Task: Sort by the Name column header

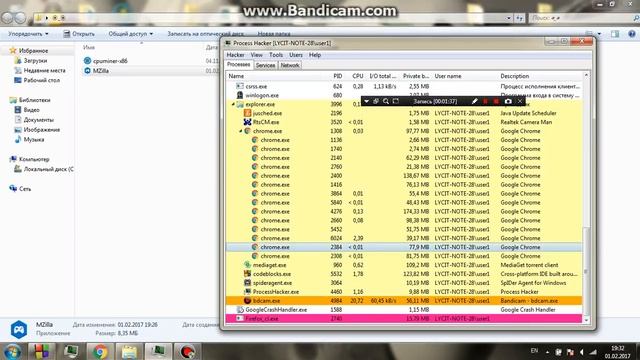Action: pyautogui.click(x=236, y=76)
